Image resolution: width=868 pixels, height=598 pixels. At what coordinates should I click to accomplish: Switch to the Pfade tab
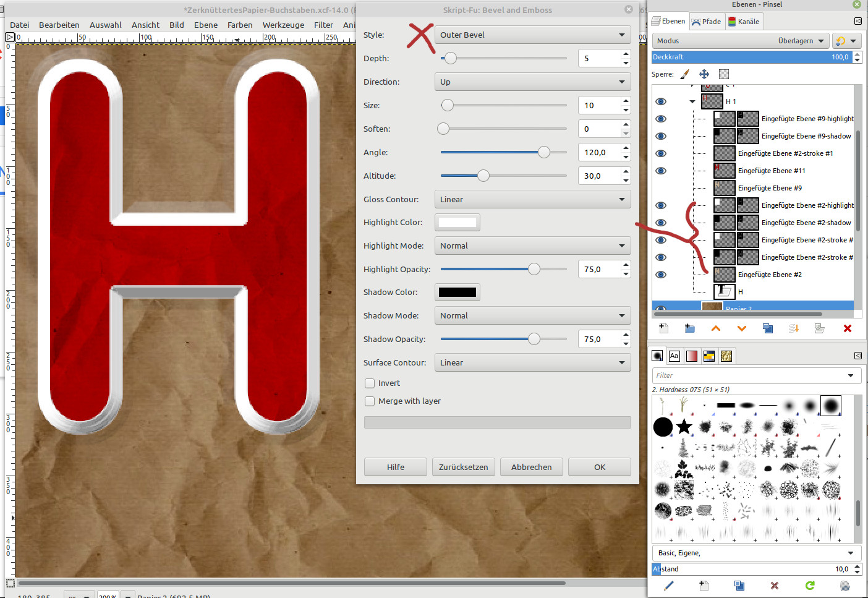(706, 22)
